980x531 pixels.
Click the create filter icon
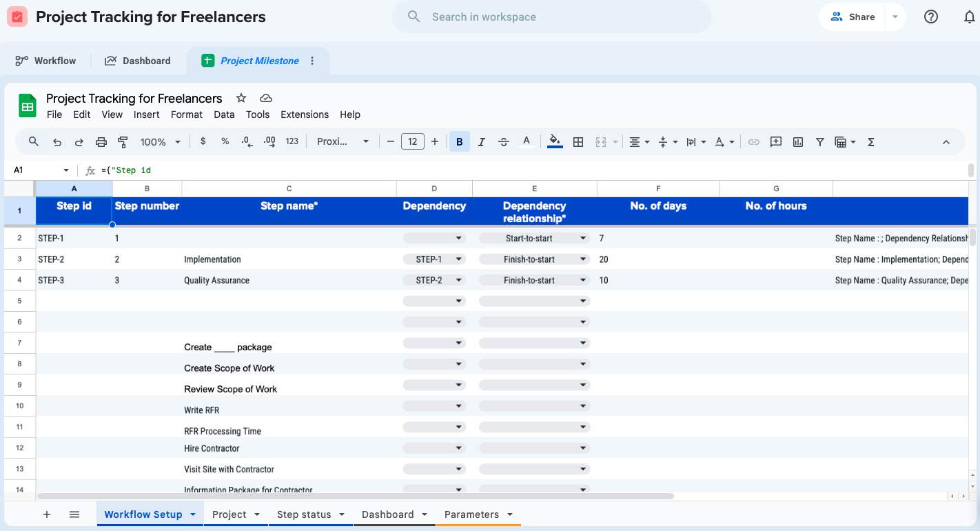point(820,142)
